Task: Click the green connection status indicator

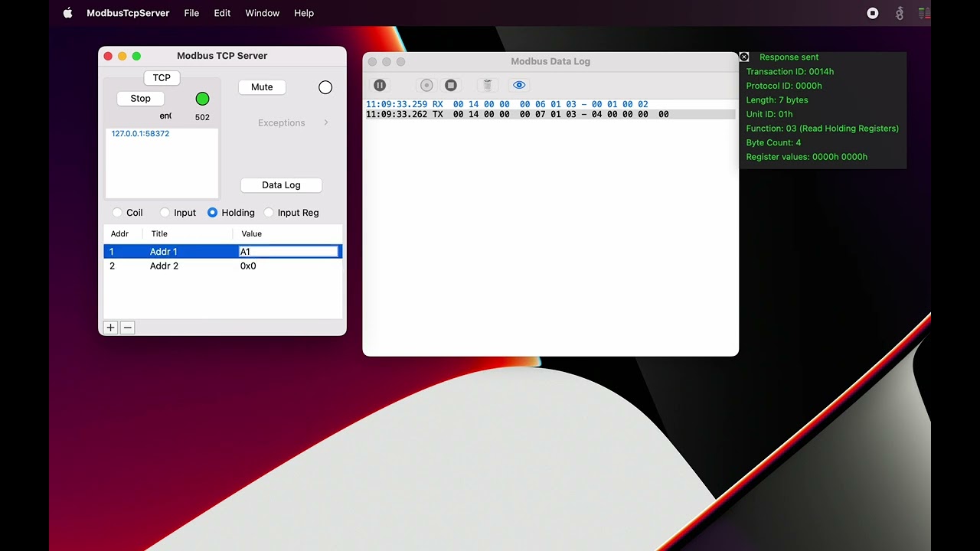Action: (x=202, y=99)
